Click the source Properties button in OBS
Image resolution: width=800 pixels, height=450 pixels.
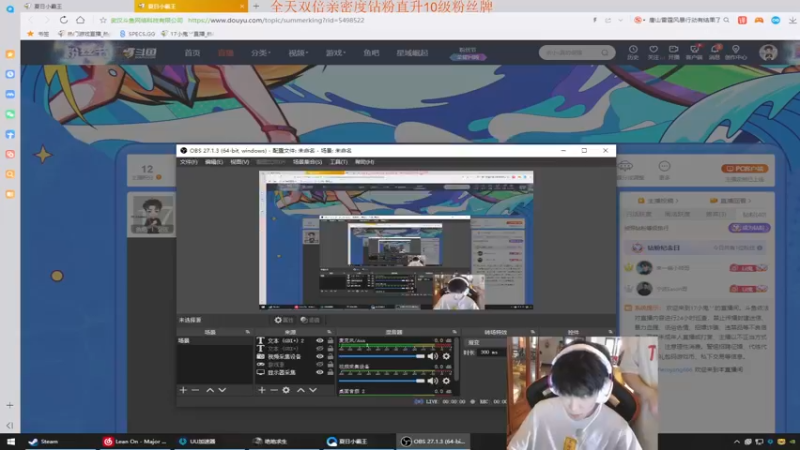(x=284, y=320)
